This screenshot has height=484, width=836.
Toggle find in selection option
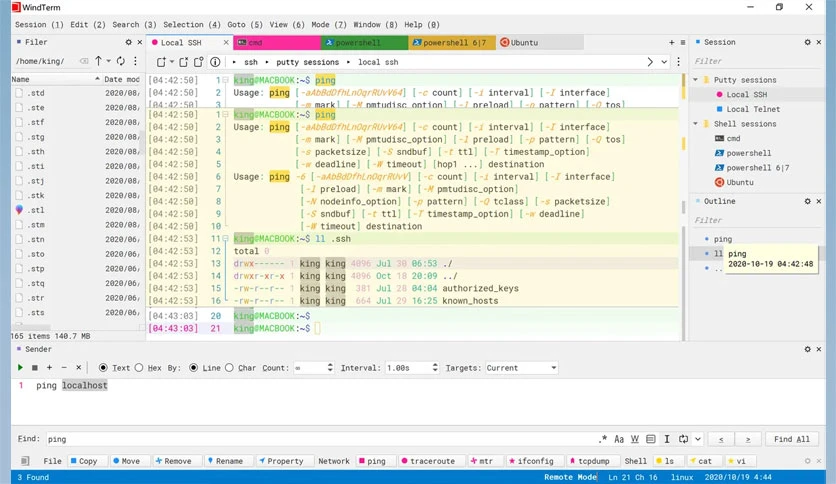[x=650, y=439]
